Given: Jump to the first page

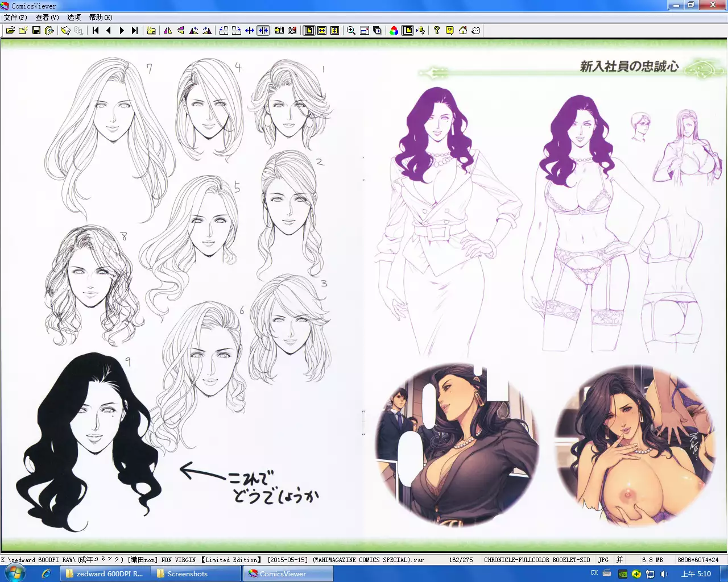Looking at the screenshot, I should [x=96, y=31].
